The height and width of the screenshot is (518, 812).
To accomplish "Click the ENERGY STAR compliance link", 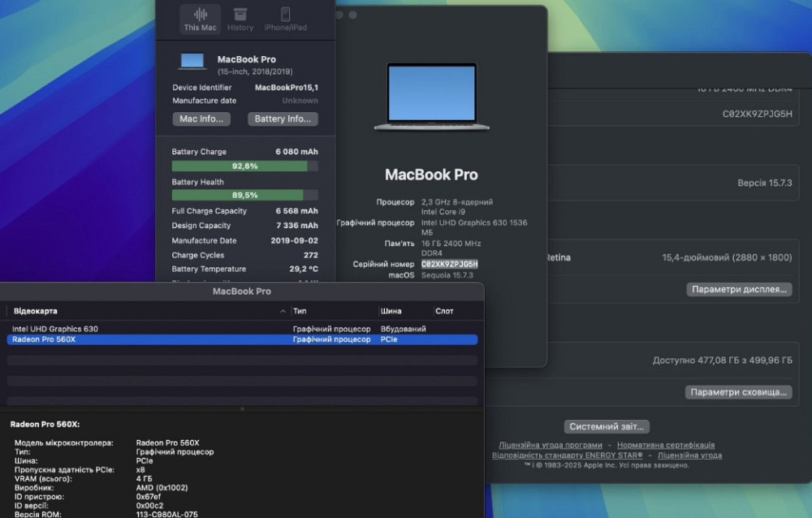I will 568,455.
